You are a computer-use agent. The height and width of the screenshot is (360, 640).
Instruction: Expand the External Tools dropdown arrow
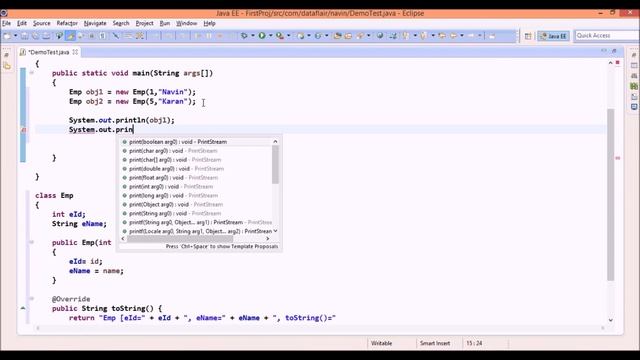coord(289,36)
